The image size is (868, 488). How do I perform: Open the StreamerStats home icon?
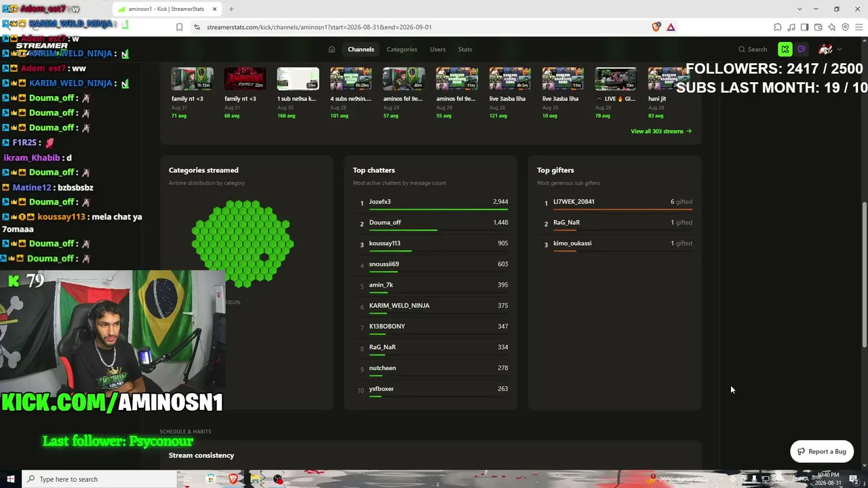[x=332, y=49]
